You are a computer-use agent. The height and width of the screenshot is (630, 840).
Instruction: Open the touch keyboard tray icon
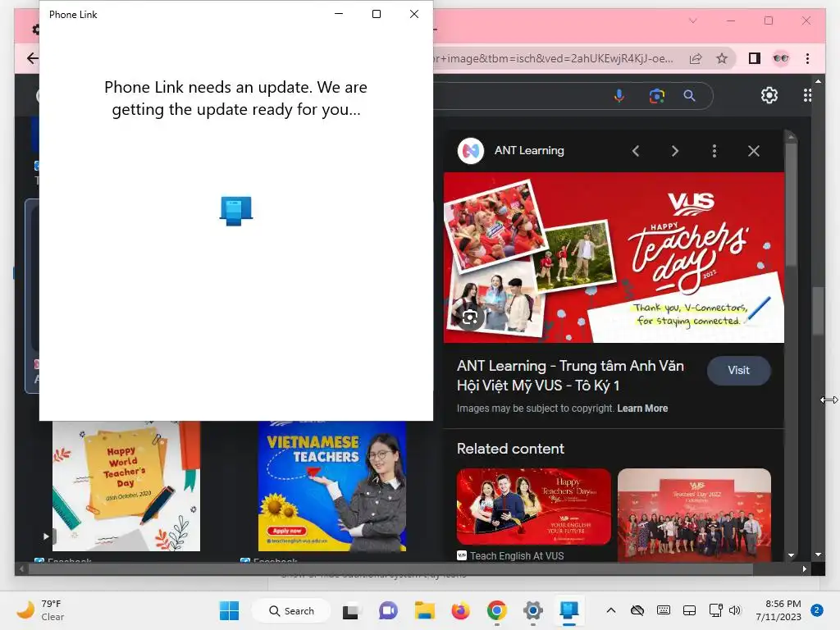663,610
